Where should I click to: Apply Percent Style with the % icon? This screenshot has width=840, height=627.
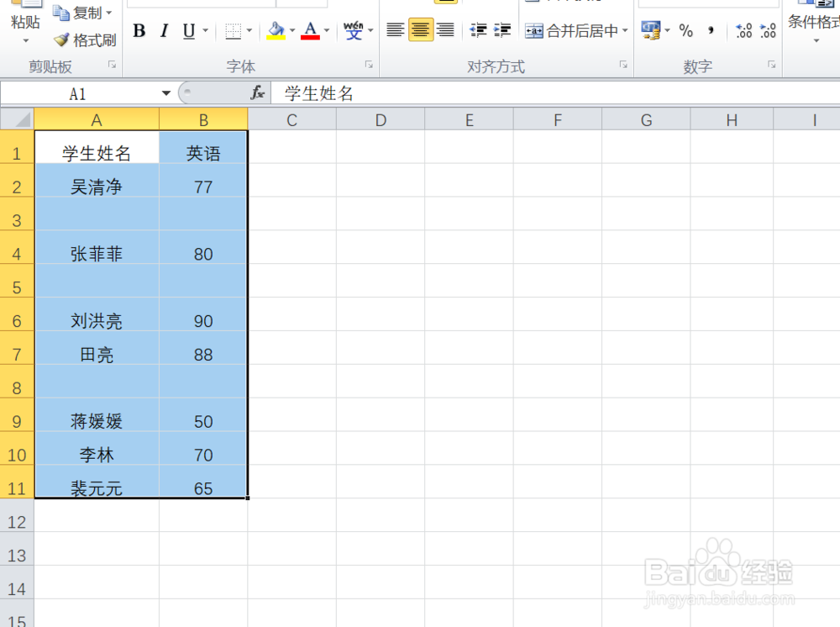(686, 32)
